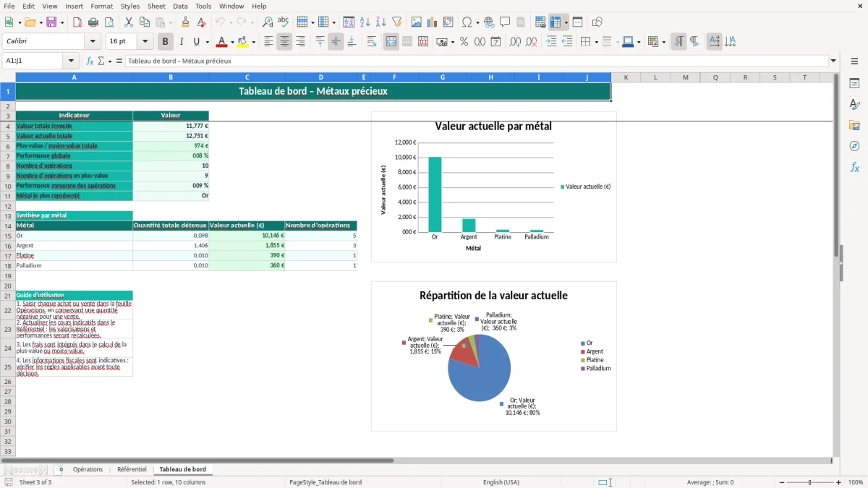Expand the Name Box A1:J1 dropdown
This screenshot has height=488, width=868.
(71, 61)
